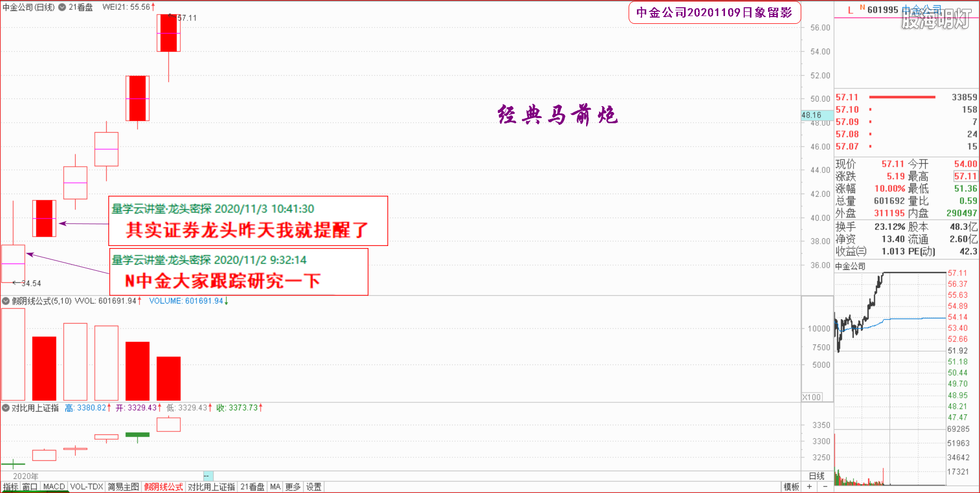The width and height of the screenshot is (980, 493).
Task: Click the stock code 601995
Action: 883,10
